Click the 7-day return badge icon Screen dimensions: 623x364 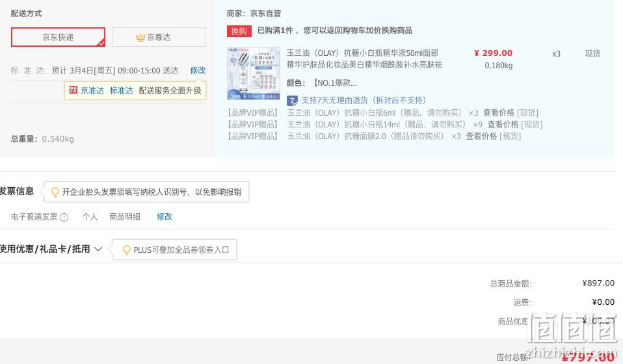tap(292, 101)
